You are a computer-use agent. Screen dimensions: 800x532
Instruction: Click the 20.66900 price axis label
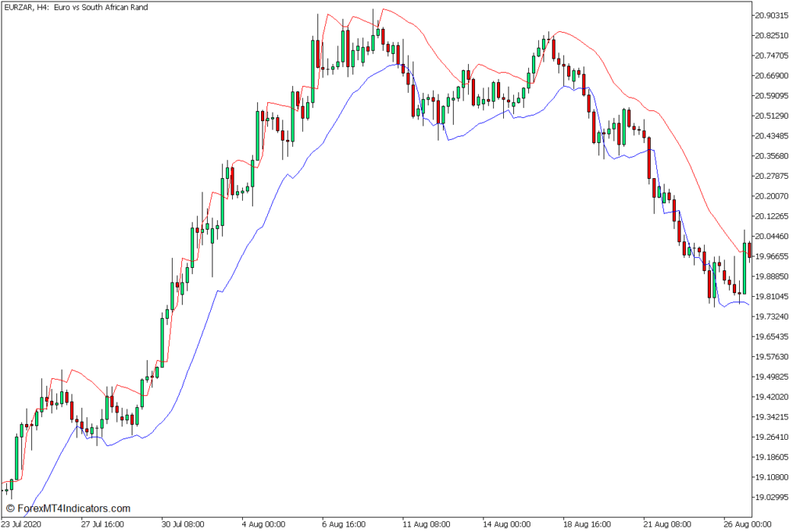coord(774,76)
